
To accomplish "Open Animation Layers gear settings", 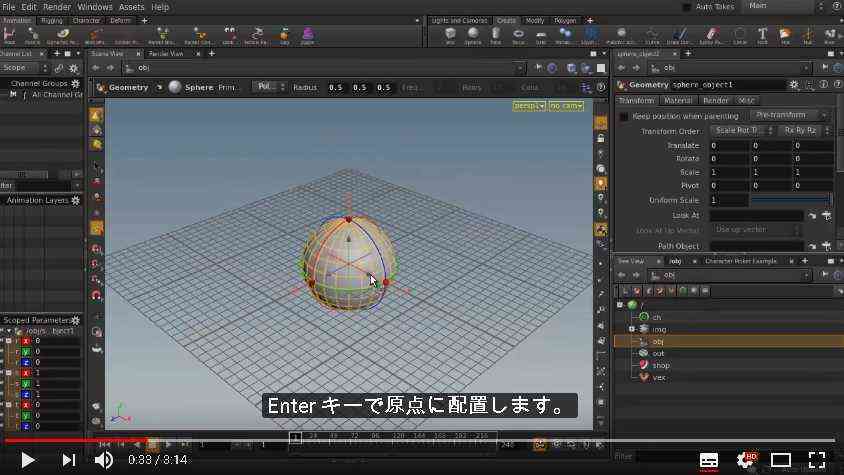I will (75, 200).
